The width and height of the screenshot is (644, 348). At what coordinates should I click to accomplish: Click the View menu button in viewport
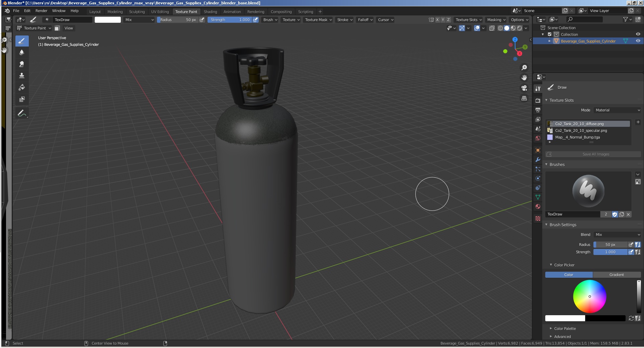tap(69, 28)
